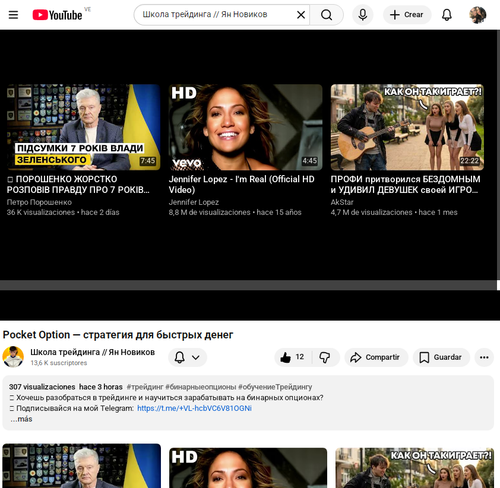
Task: Expand the subscription notification bell dropdown
Action: (187, 357)
